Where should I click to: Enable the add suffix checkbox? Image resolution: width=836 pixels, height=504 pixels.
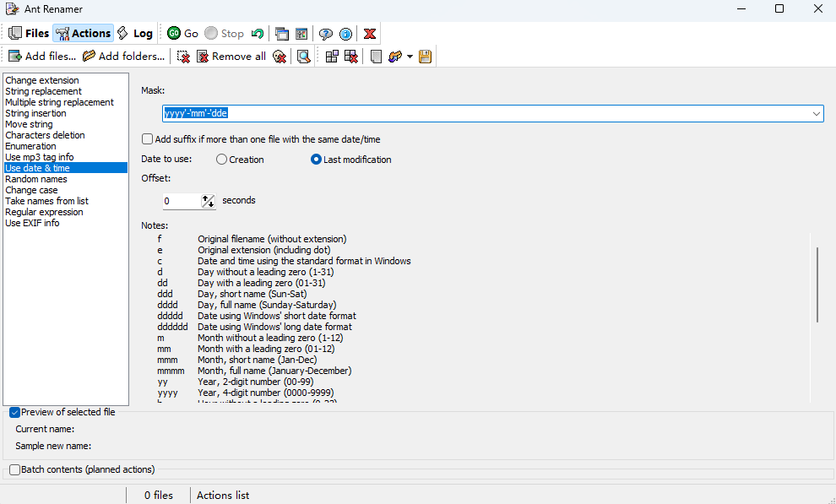click(148, 139)
